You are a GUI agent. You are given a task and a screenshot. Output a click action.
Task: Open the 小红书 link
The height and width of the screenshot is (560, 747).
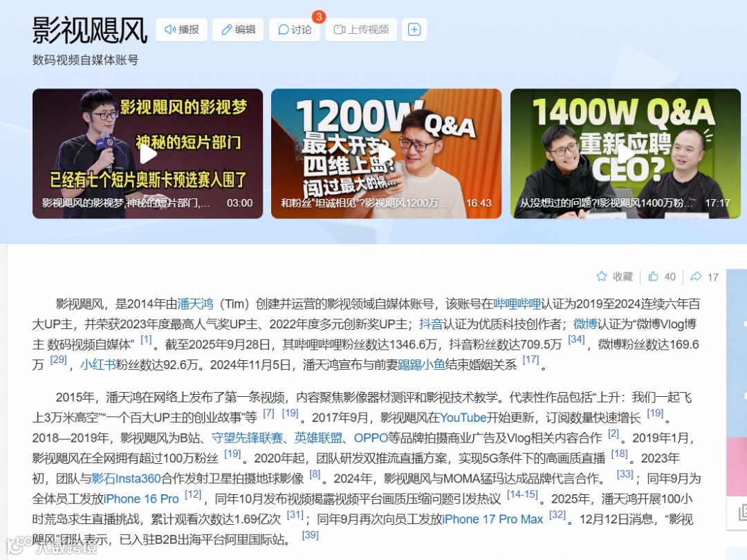[x=98, y=365]
